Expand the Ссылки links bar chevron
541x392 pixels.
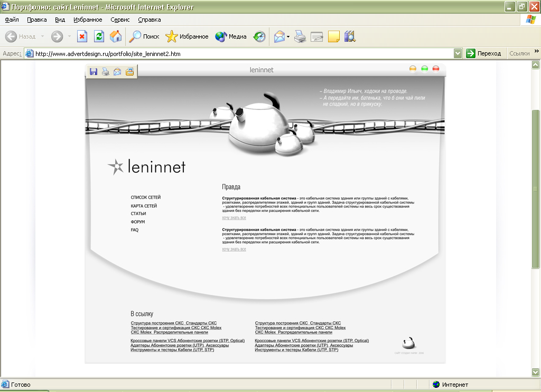[x=537, y=51]
